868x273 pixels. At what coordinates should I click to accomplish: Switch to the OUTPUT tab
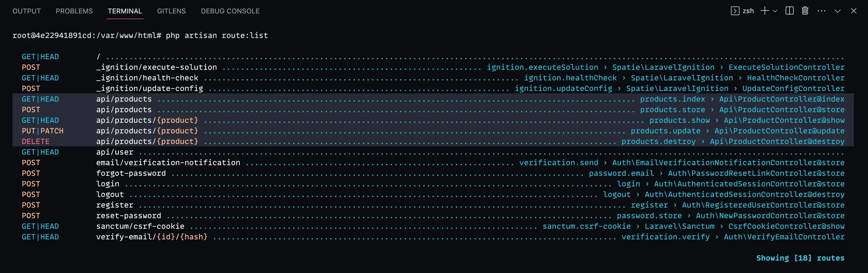[26, 11]
